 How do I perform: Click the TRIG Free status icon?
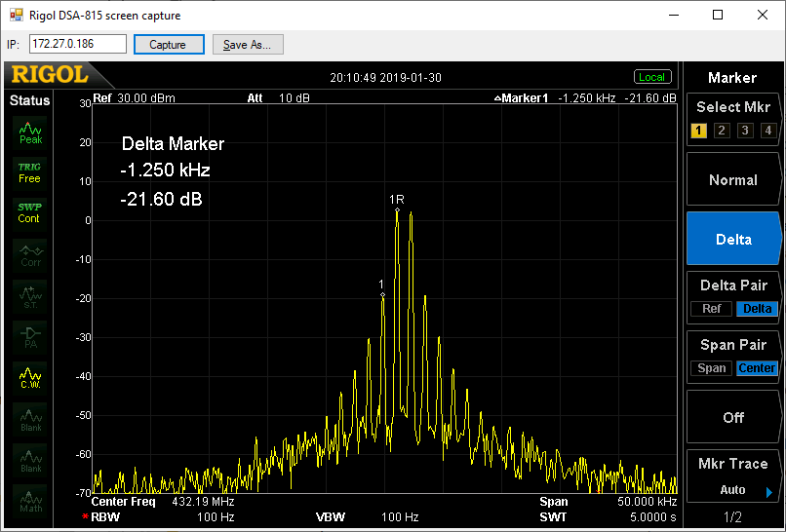(x=30, y=172)
